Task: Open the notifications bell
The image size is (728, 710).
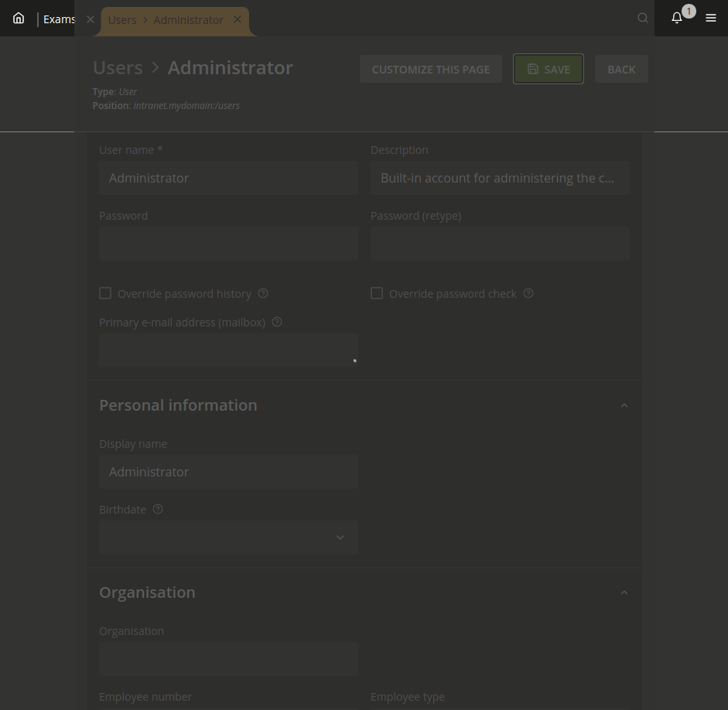Action: pos(677,19)
